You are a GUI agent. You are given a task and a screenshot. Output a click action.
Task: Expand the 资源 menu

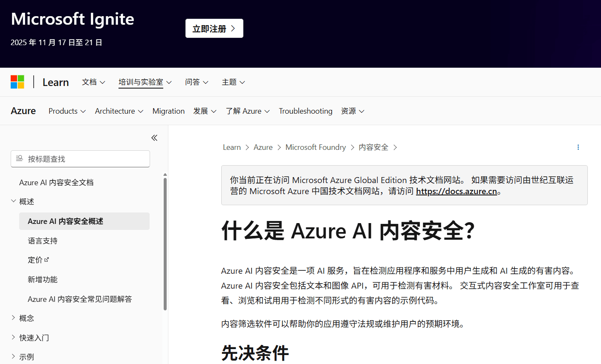point(353,111)
